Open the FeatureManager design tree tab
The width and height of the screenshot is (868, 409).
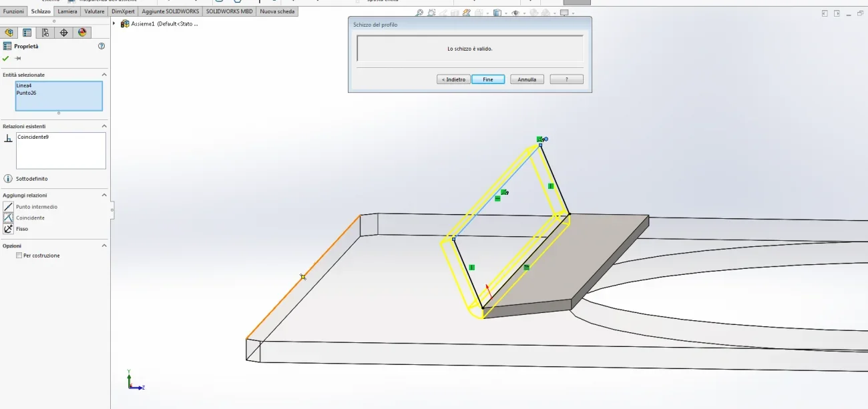(x=9, y=32)
